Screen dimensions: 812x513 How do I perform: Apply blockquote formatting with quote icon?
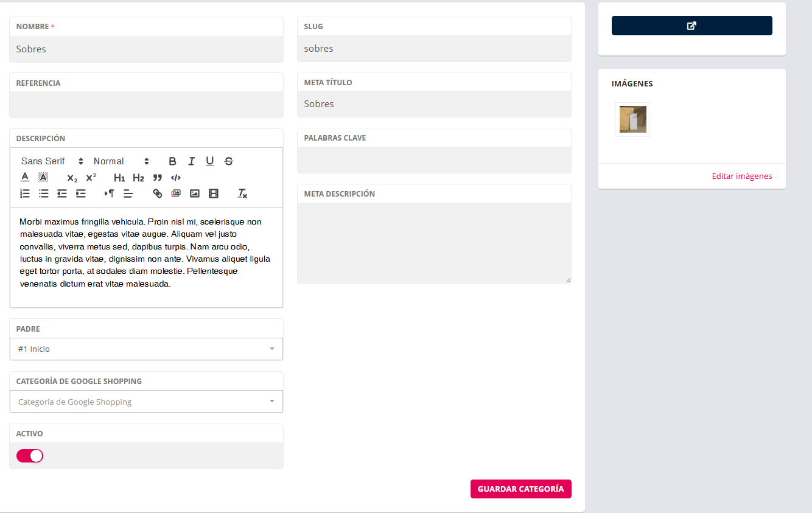pyautogui.click(x=158, y=178)
